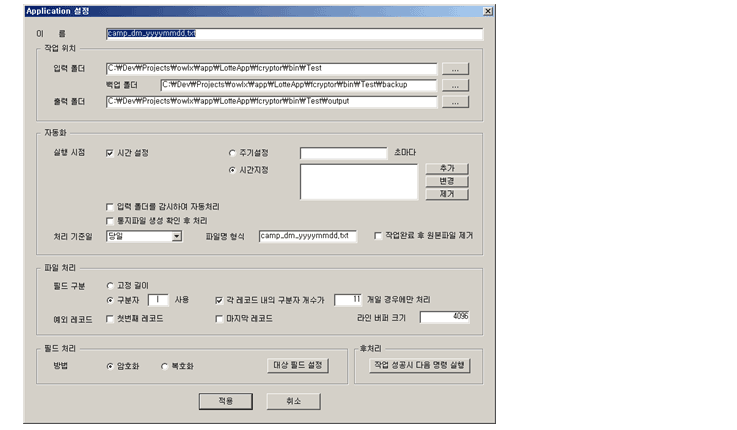The image size is (737, 430).
Task: Click the 라인 버퍼 크기 input field
Action: click(445, 317)
